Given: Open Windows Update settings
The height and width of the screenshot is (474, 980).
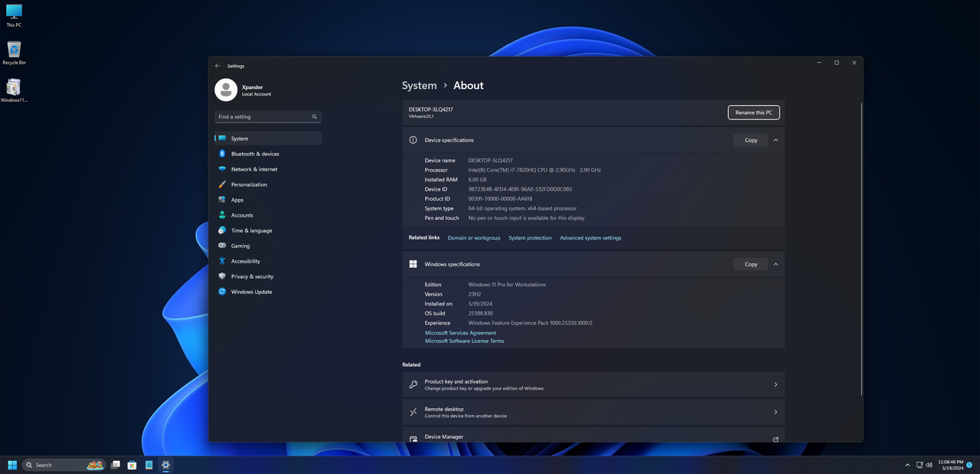Looking at the screenshot, I should (x=268, y=292).
